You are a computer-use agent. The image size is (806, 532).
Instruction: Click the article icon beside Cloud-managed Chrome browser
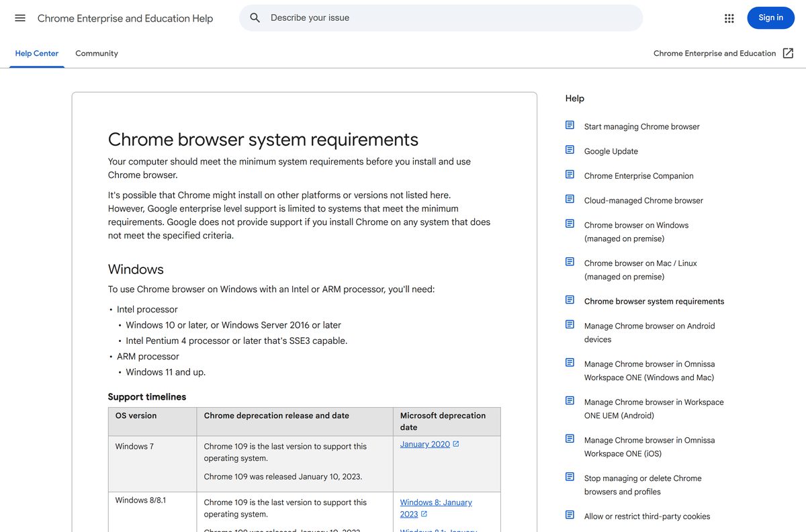(x=570, y=199)
